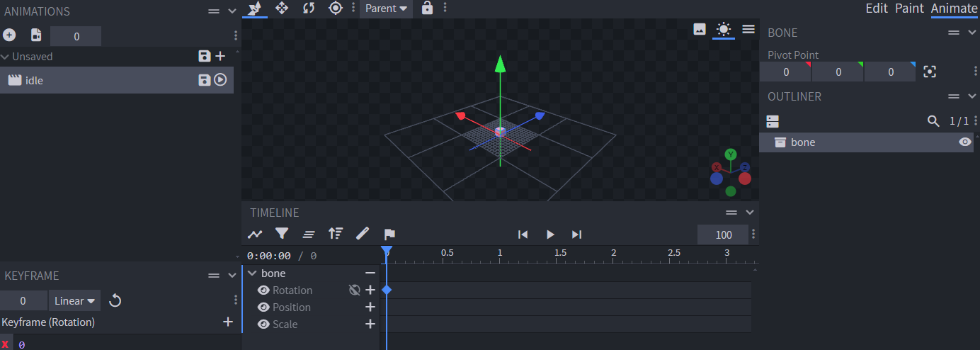Open the timeline channel filter icon

point(282,234)
